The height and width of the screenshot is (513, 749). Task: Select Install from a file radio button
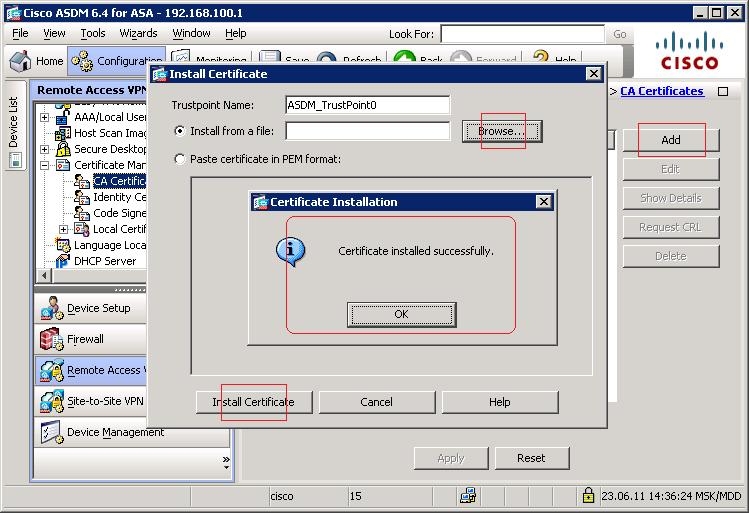[x=180, y=131]
